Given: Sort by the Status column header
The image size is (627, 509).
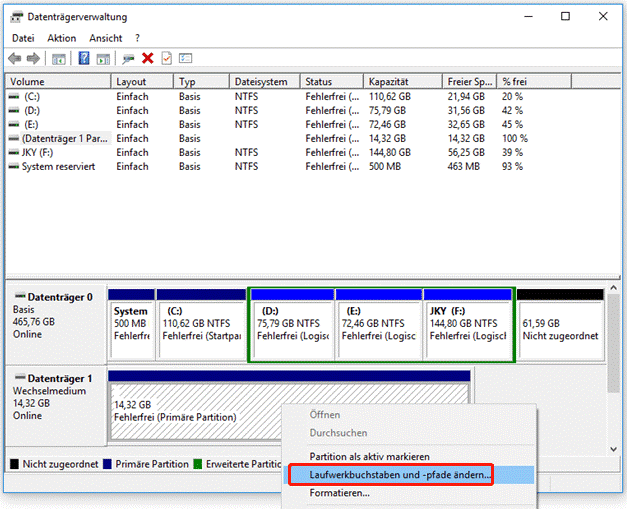Looking at the screenshot, I should [x=331, y=82].
